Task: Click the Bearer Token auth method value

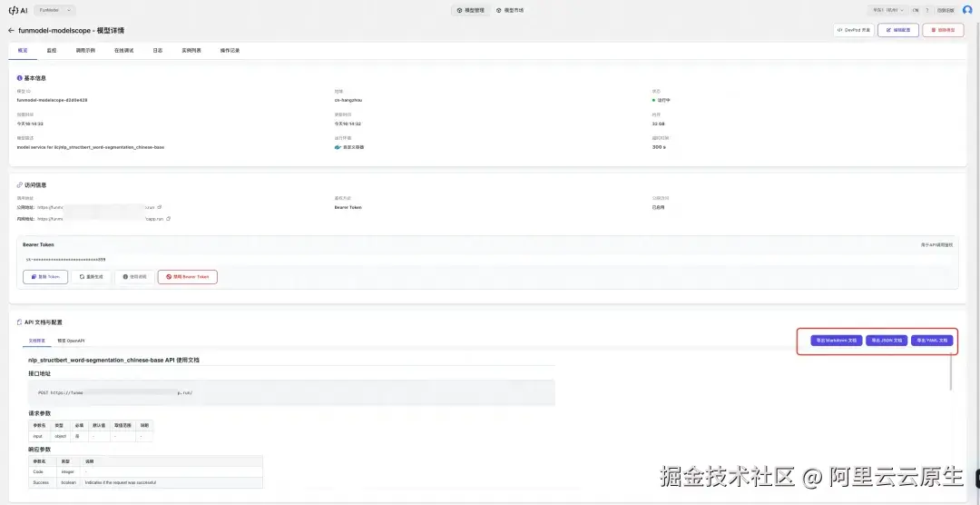Action: point(348,207)
